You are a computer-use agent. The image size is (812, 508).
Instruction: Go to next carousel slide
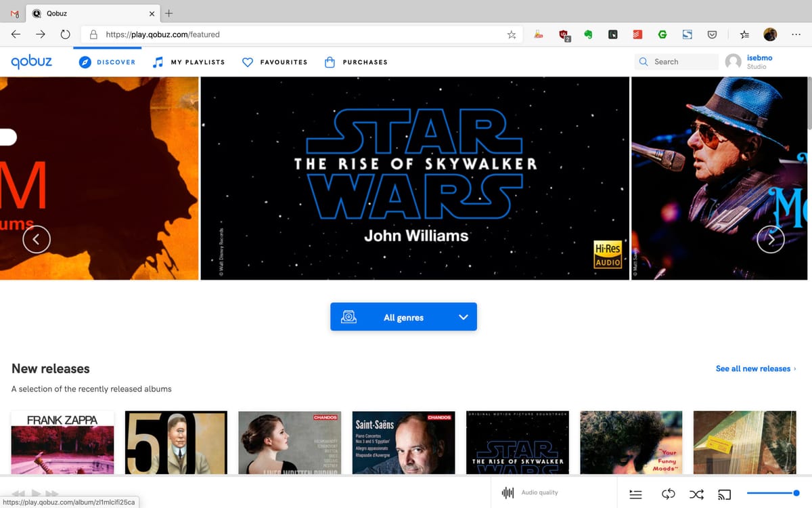point(770,238)
